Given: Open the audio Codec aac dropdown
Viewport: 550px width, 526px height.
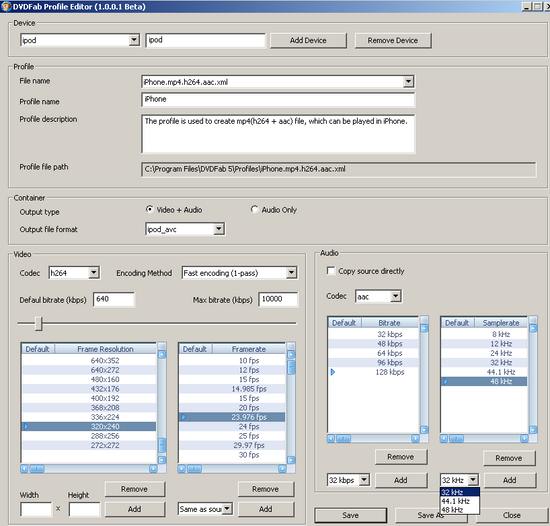Looking at the screenshot, I should (x=396, y=297).
